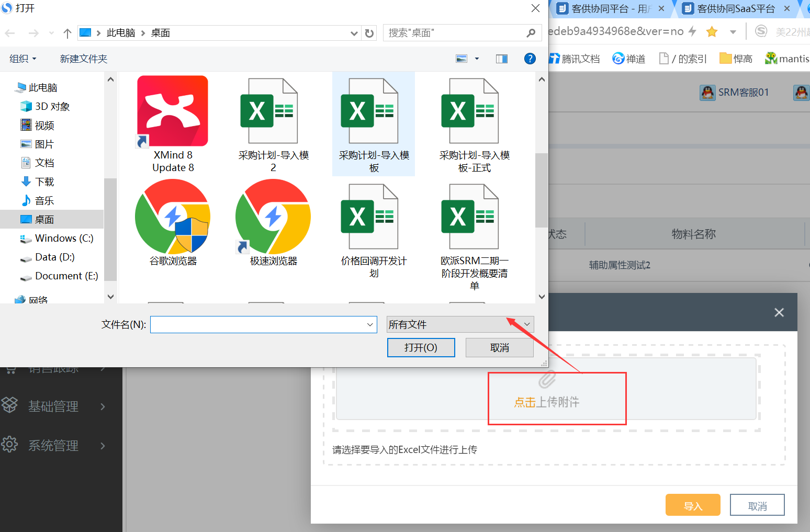Viewport: 810px width, 532px height.
Task: Open 禅道 bookmark
Action: (629, 59)
